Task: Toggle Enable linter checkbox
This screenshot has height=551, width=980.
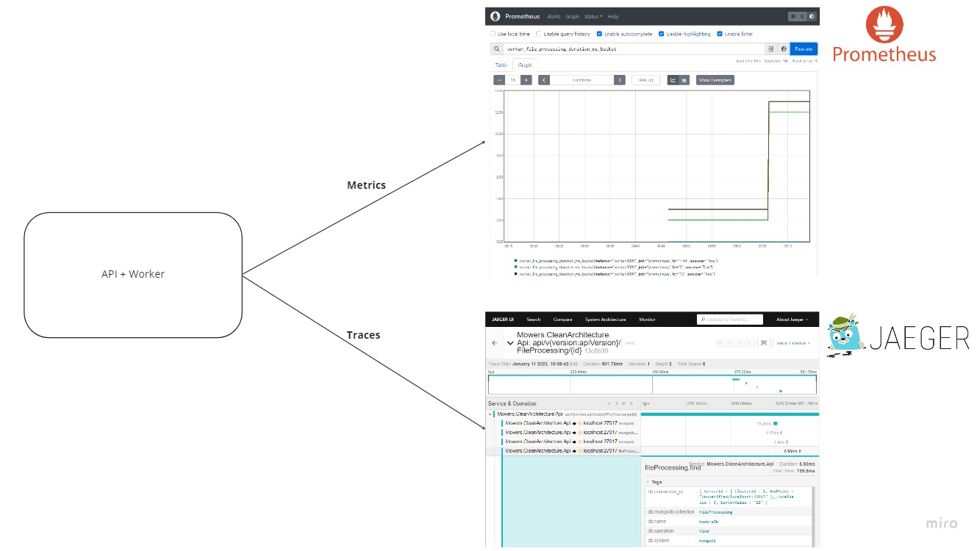Action: 720,34
